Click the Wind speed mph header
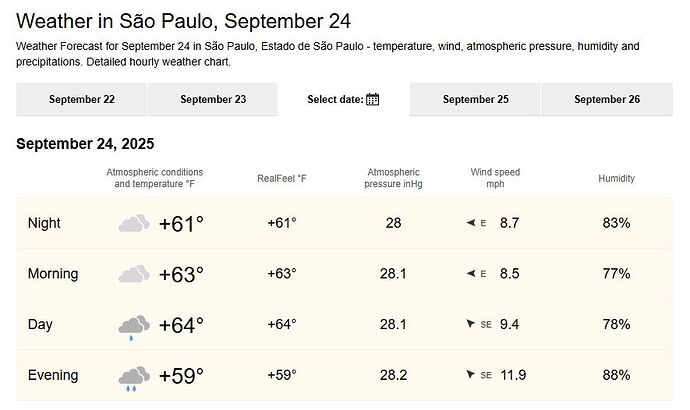690x410 pixels. coord(495,178)
